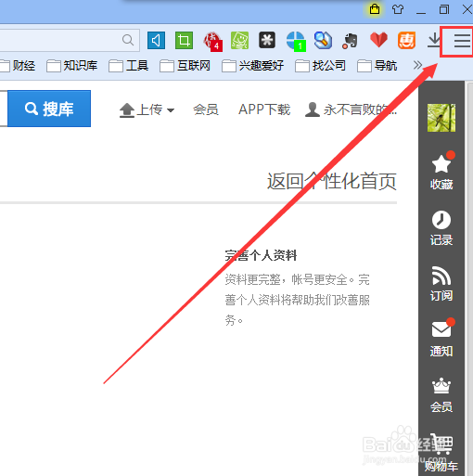Click the APP下载 link
473x476 pixels.
264,109
